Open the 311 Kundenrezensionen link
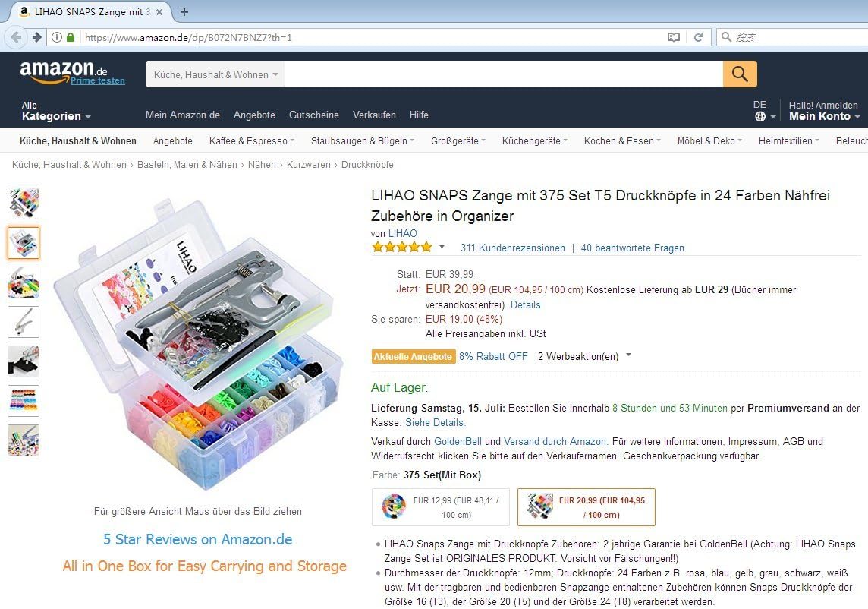The height and width of the screenshot is (609, 868). pos(513,248)
